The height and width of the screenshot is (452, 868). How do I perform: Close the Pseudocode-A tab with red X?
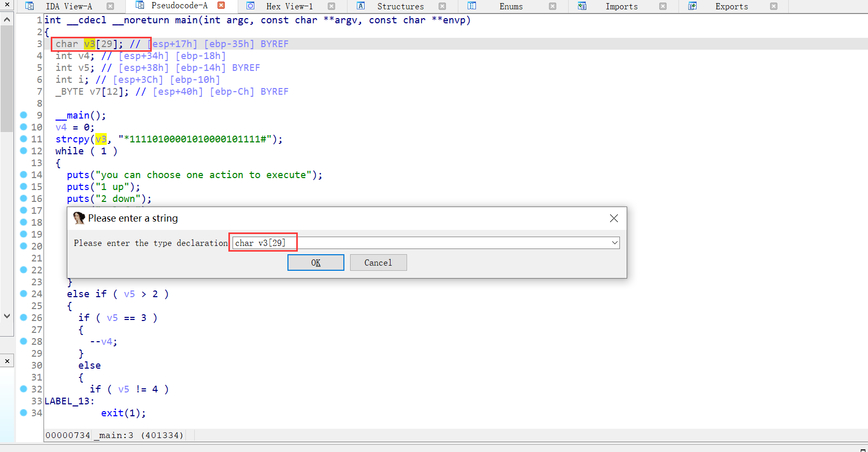[x=221, y=6]
